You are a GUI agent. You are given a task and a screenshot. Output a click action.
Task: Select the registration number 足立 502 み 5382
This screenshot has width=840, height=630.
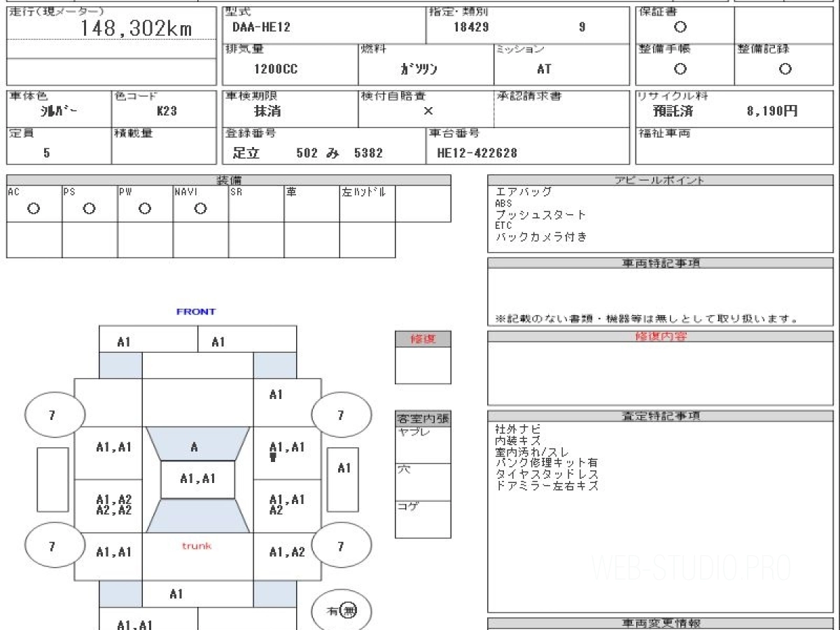click(308, 153)
